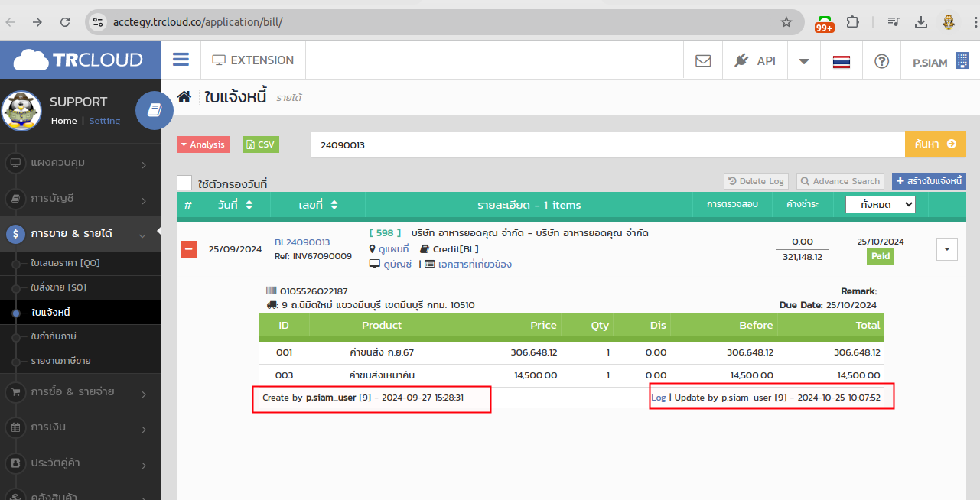This screenshot has width=980, height=500.
Task: Expand การเงิน sidebar menu
Action: coord(80,427)
